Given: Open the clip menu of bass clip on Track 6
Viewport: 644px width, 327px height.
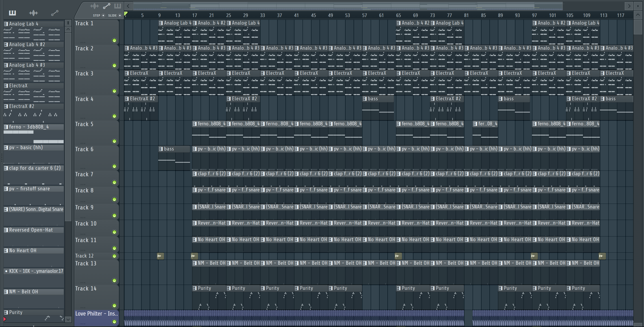Looking at the screenshot, I should coord(161,149).
